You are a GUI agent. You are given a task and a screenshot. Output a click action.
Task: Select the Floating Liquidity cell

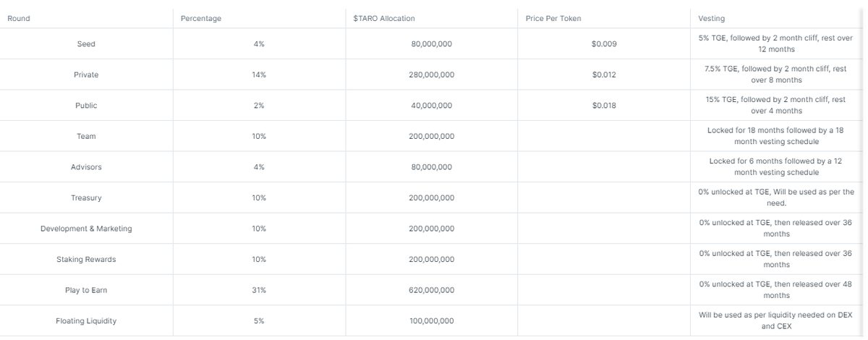pos(86,320)
